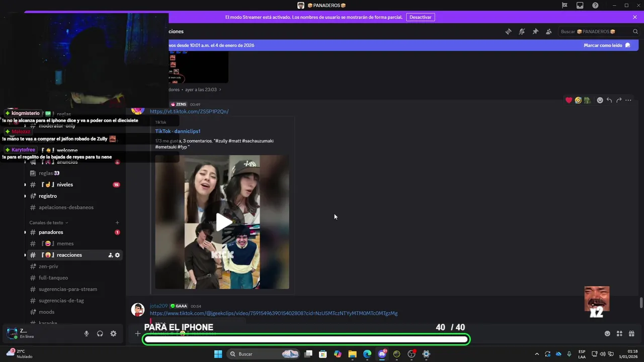The image size is (644, 362).
Task: Dismiss the Streamer mode banner
Action: pos(635,17)
